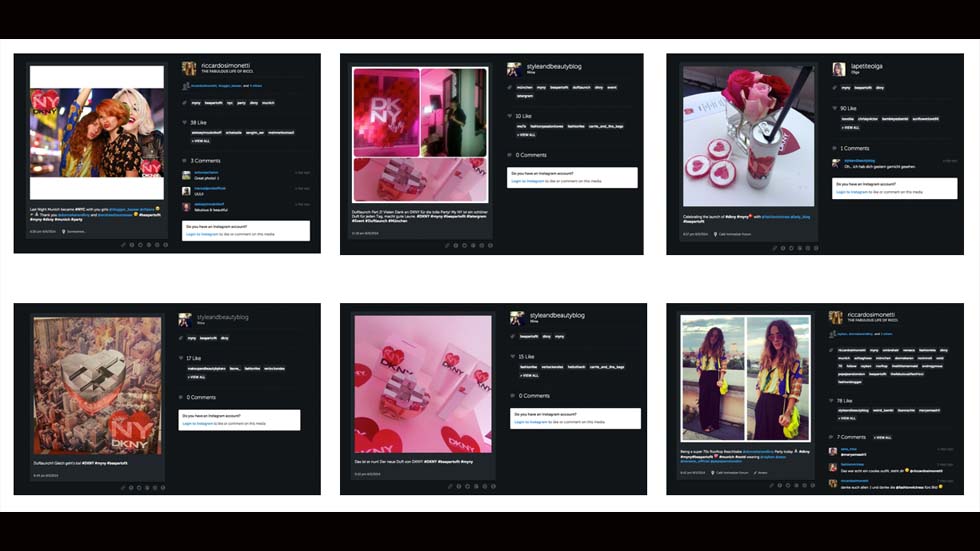
Task: Expand + VIEW ALL under 17 Like
Action: tap(197, 377)
